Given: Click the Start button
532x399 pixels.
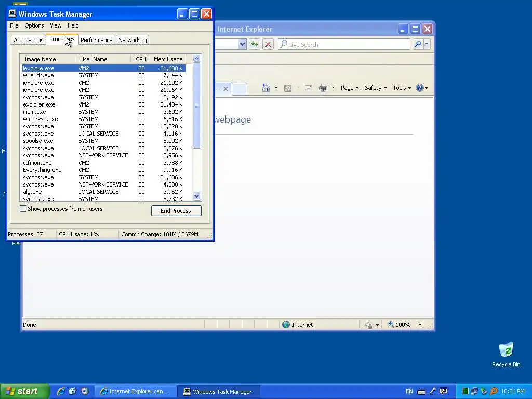Looking at the screenshot, I should click(x=24, y=391).
